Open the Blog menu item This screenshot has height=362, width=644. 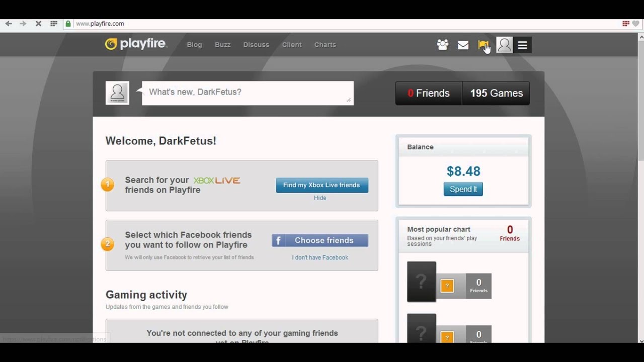click(x=195, y=45)
